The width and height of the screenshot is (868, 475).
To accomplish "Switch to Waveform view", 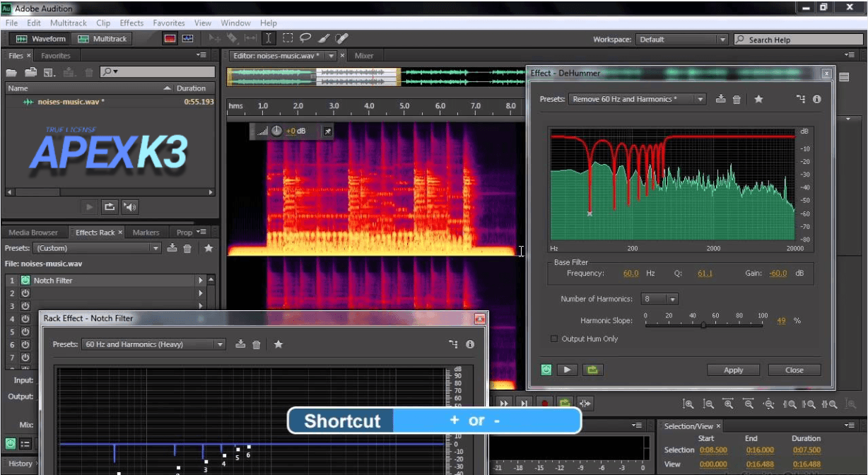I will (40, 39).
